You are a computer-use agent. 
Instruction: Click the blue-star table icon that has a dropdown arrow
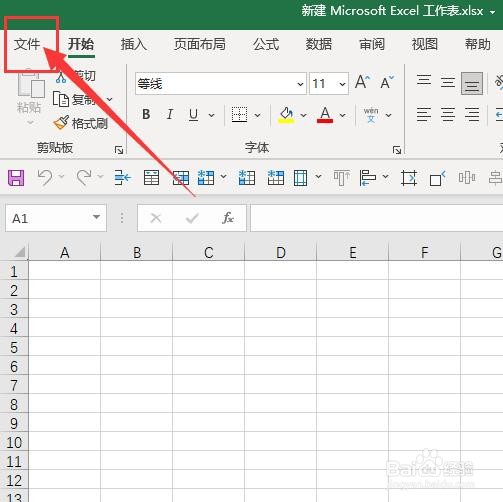[206, 177]
